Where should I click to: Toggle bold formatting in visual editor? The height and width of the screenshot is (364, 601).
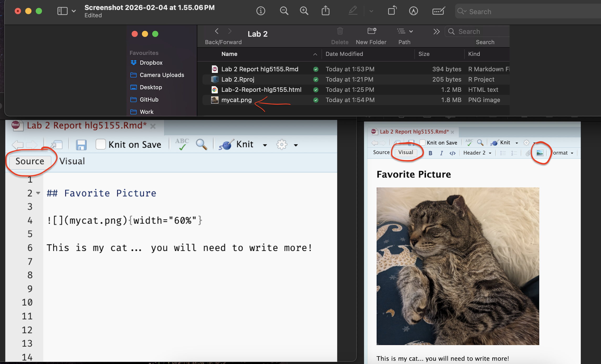(430, 153)
